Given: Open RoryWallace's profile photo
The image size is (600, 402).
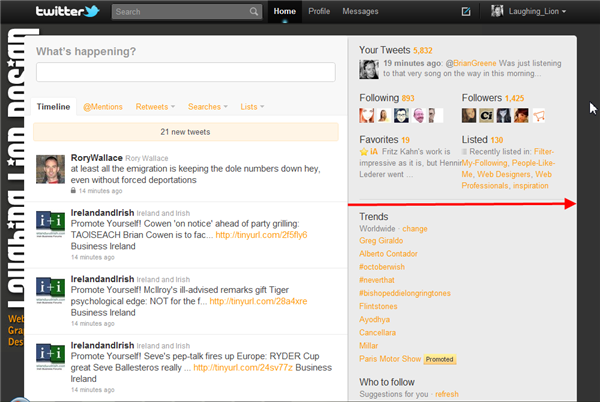Looking at the screenshot, I should 51,169.
